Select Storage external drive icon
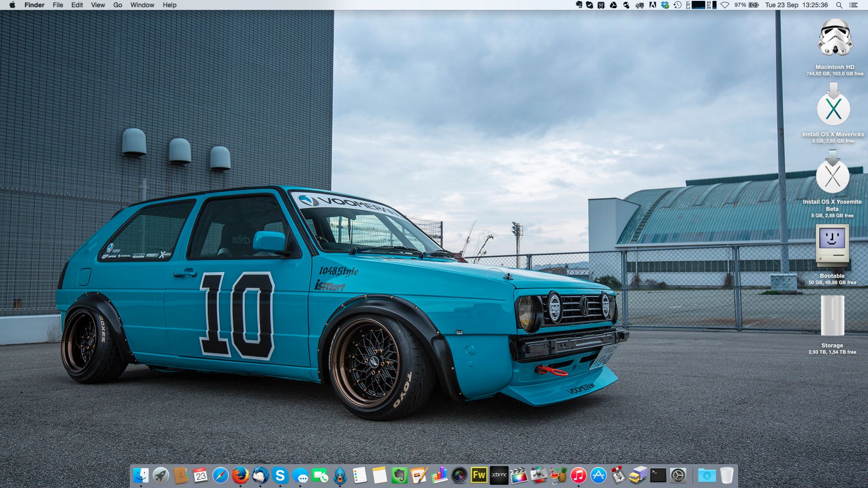868x488 pixels. coord(832,316)
